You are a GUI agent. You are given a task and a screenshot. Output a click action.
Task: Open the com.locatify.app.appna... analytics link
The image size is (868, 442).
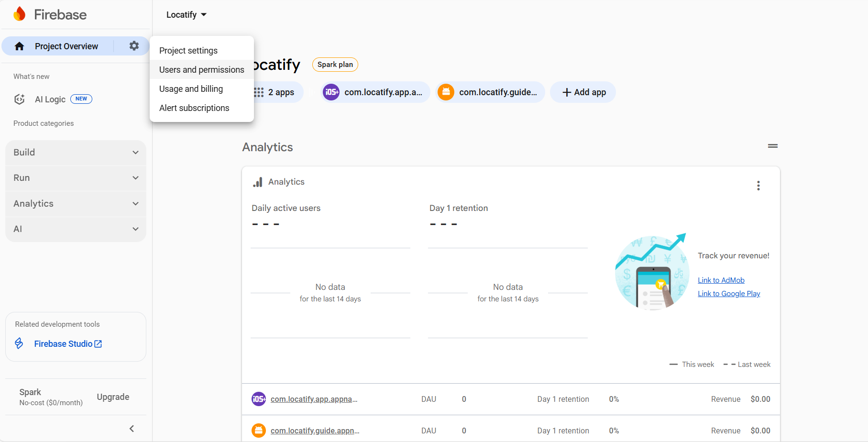pyautogui.click(x=314, y=399)
